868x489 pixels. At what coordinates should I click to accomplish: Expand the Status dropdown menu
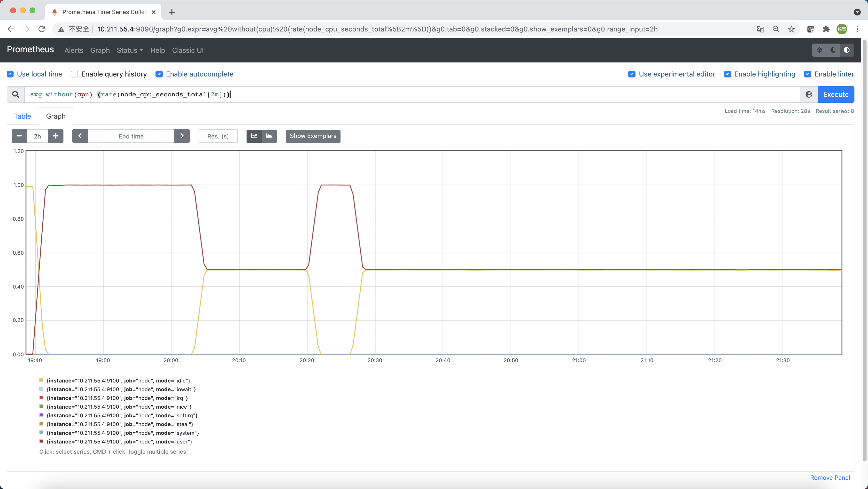click(x=130, y=51)
